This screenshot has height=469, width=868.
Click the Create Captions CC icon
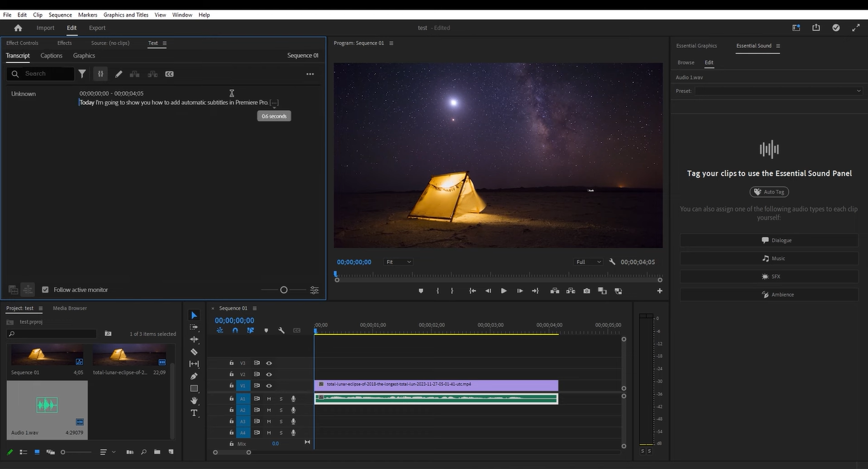click(x=169, y=74)
